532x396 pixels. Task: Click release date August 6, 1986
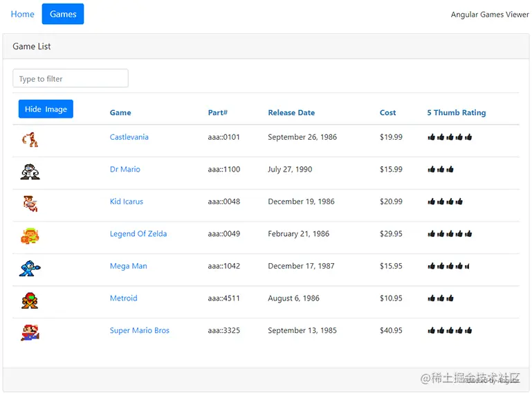point(293,298)
